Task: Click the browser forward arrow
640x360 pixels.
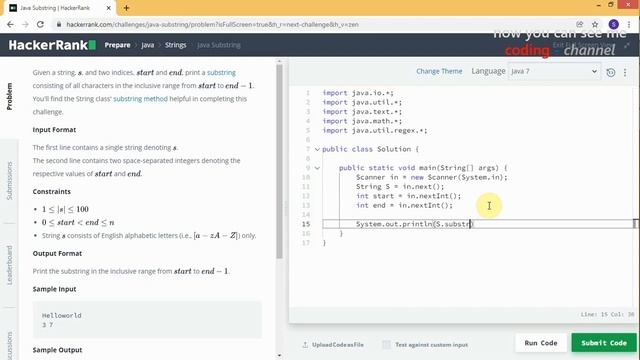Action: pyautogui.click(x=25, y=24)
